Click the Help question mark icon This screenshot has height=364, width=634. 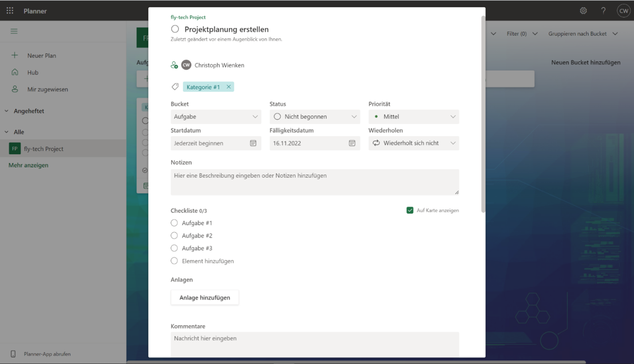(603, 11)
